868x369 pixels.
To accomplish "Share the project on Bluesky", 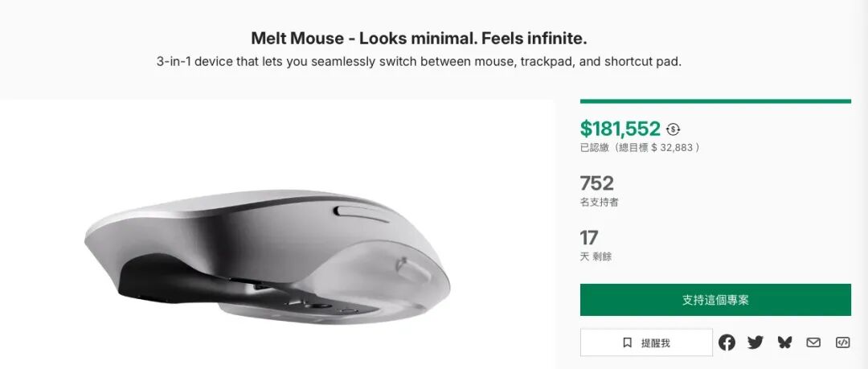I will point(784,342).
